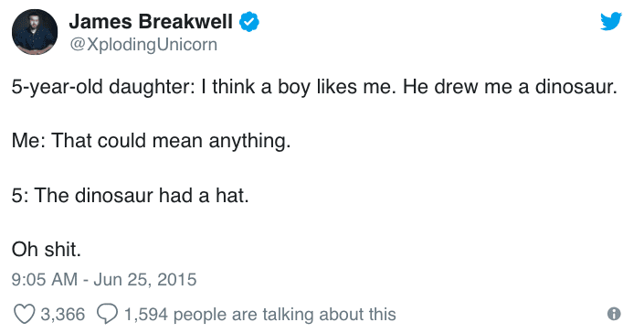The image size is (644, 333).
Task: Click the '5-year-old daughter' tweet line
Action: pos(314,87)
